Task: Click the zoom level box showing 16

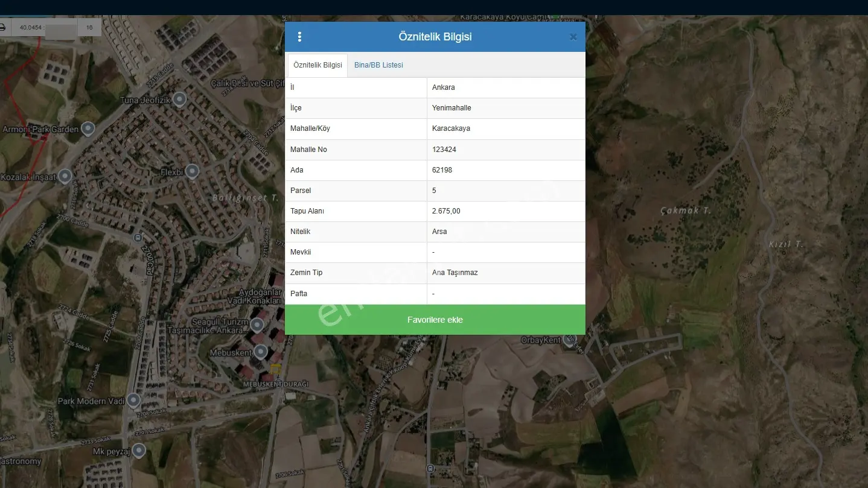Action: [x=89, y=28]
